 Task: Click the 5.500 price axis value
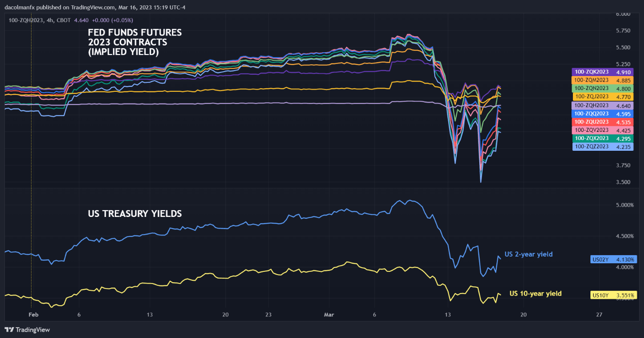pos(623,48)
